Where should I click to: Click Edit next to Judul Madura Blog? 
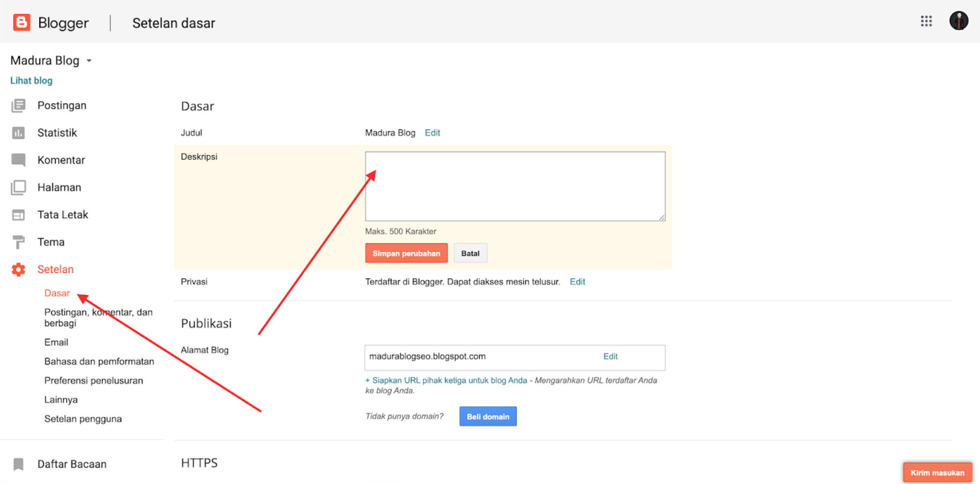pos(432,133)
